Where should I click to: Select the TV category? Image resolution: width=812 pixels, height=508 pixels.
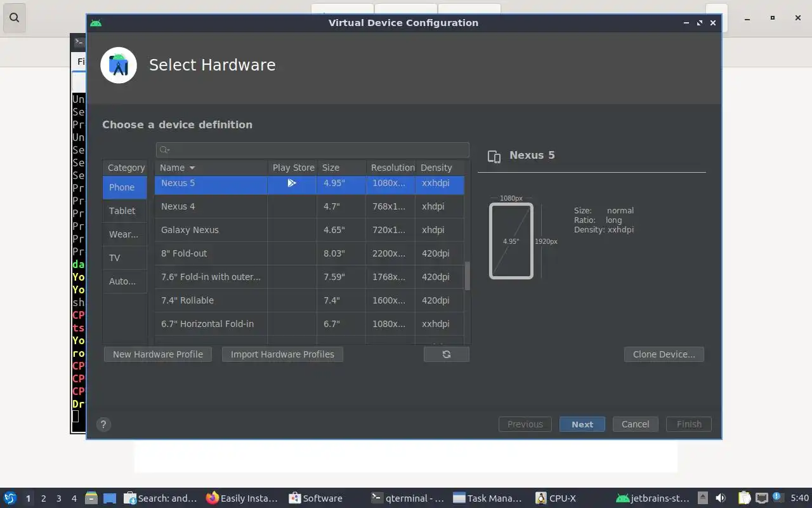point(124,258)
